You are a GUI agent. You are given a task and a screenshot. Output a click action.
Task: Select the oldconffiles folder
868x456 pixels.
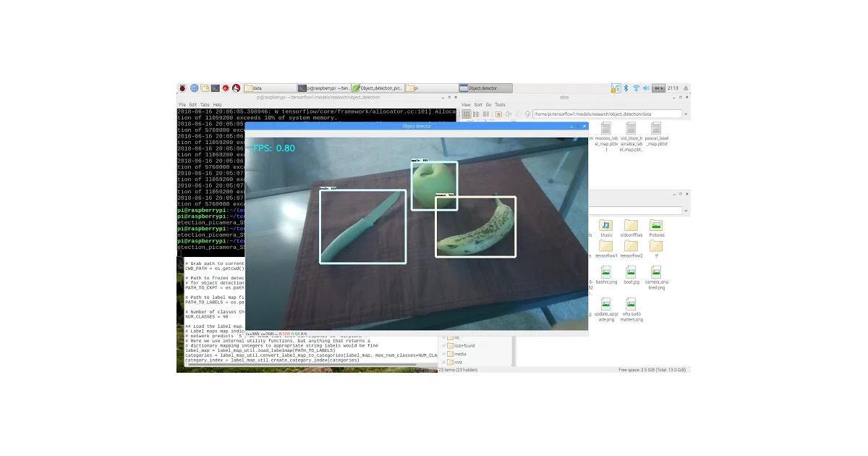[x=631, y=228]
